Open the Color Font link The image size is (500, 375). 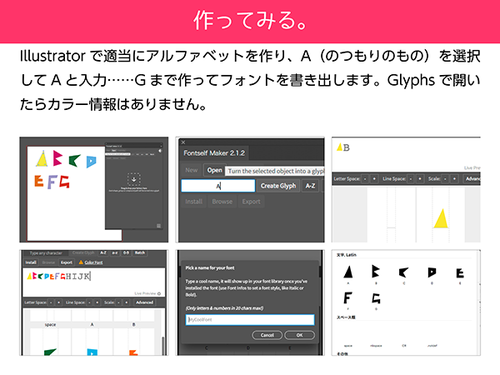(x=94, y=262)
